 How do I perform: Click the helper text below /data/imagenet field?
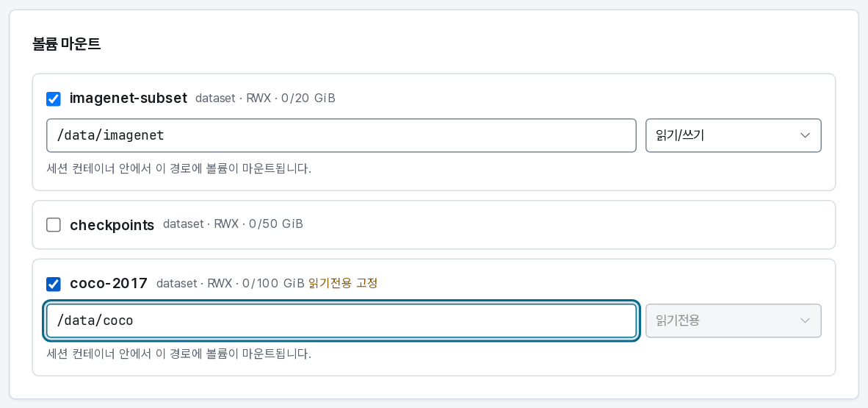178,168
